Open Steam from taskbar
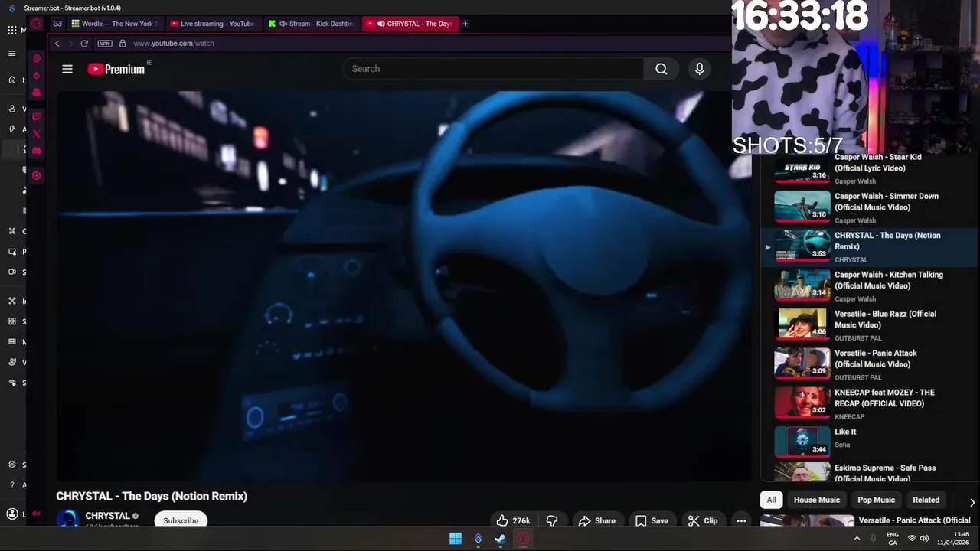Image resolution: width=980 pixels, height=551 pixels. [500, 539]
